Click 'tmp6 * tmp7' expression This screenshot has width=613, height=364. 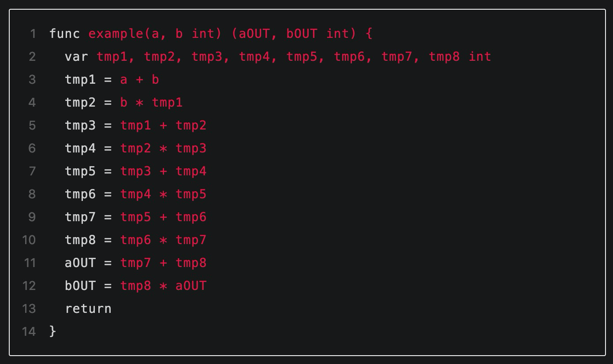click(x=163, y=240)
